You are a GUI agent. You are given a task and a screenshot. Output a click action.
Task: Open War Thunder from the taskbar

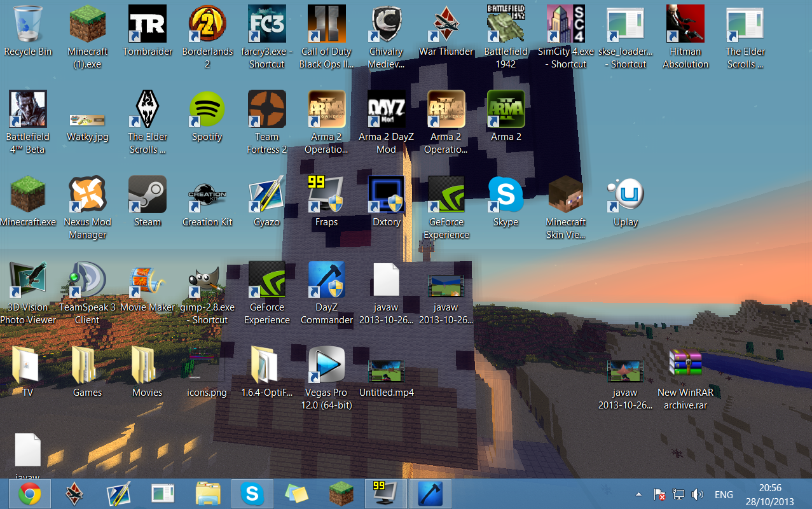74,494
